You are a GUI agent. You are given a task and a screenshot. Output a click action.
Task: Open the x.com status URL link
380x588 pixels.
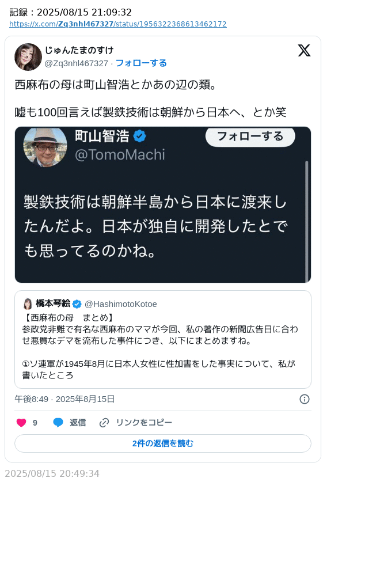[117, 24]
